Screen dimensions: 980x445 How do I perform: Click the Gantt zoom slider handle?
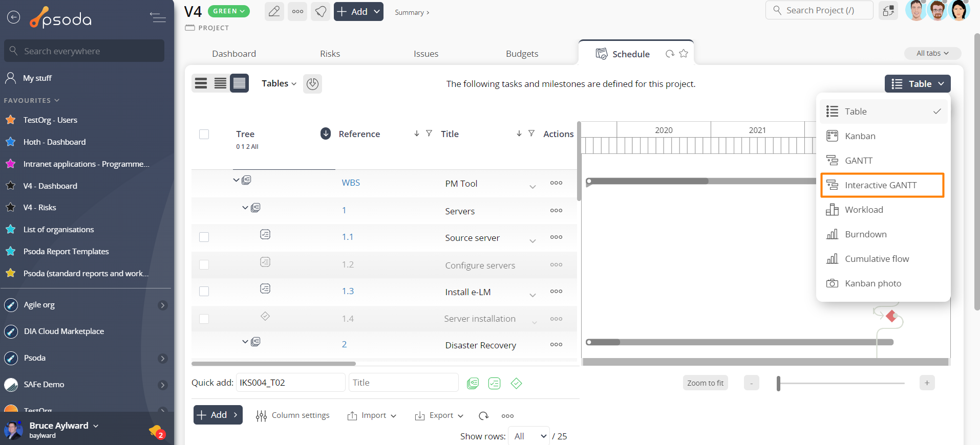tap(778, 383)
